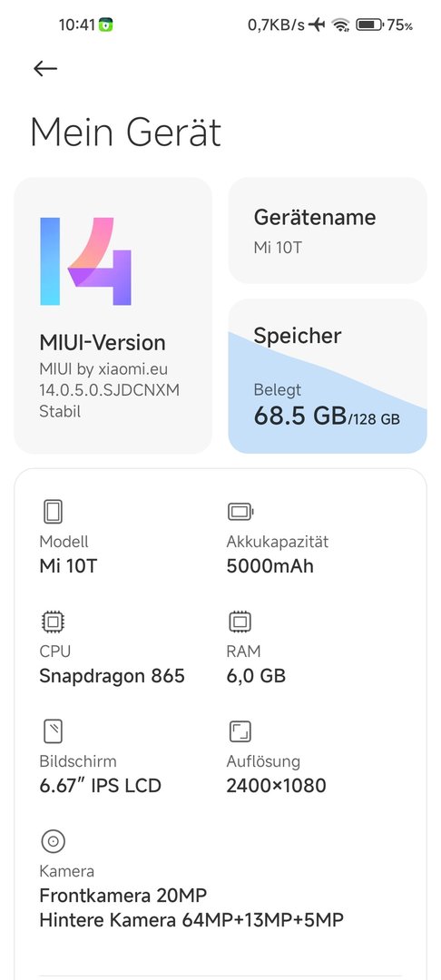This screenshot has height=980, width=441.
Task: Tap the CPU chip icon
Action: pos(54,622)
